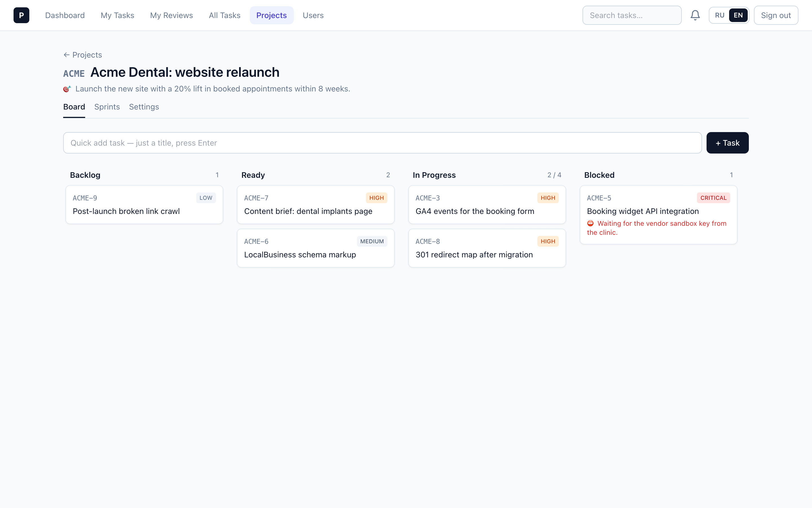Click the In Progress column header
Viewport: 812px width, 508px height.
[434, 175]
